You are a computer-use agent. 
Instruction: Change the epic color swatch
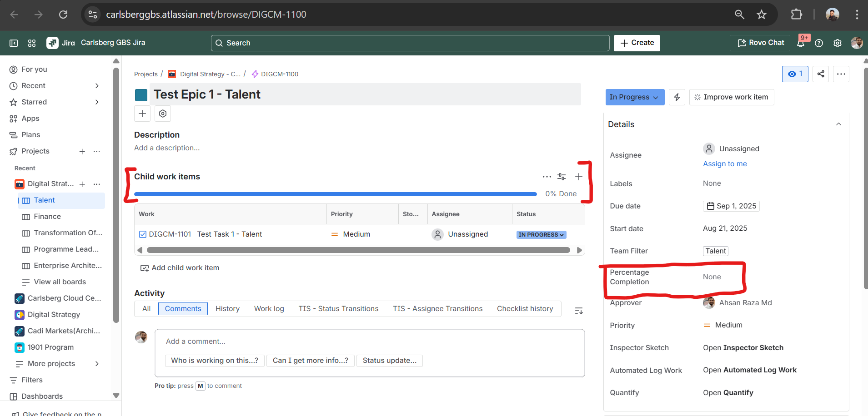coord(141,95)
